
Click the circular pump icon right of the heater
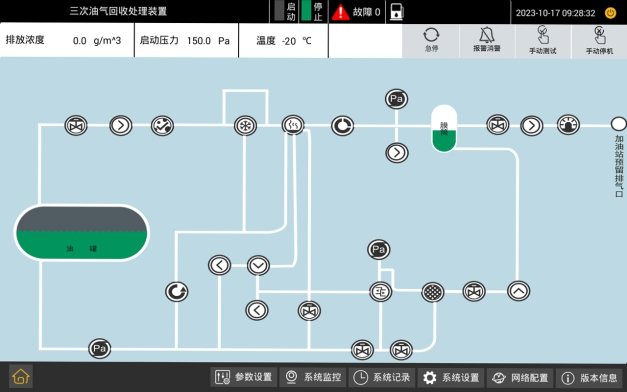[343, 126]
